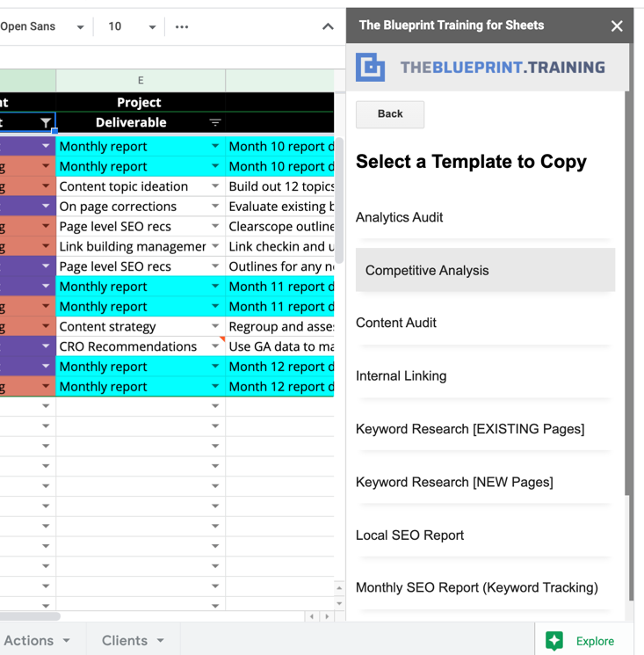The width and height of the screenshot is (644, 655).
Task: Open the active filter funnel icon
Action: click(46, 122)
